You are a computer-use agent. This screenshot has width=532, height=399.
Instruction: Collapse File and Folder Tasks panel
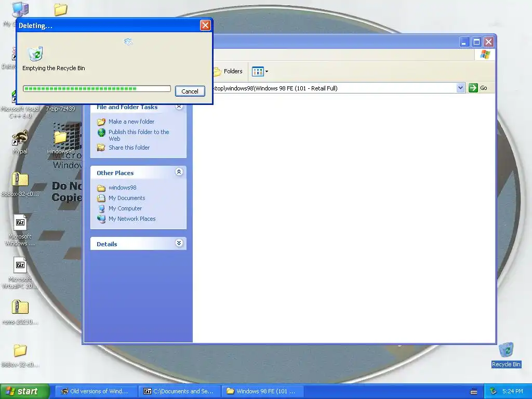click(x=179, y=107)
